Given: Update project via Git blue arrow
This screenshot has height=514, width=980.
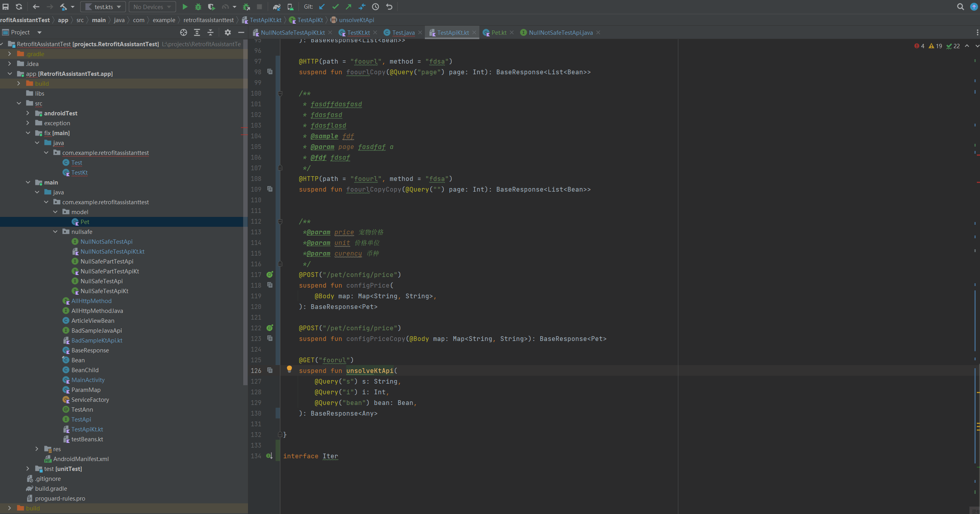Looking at the screenshot, I should 322,7.
